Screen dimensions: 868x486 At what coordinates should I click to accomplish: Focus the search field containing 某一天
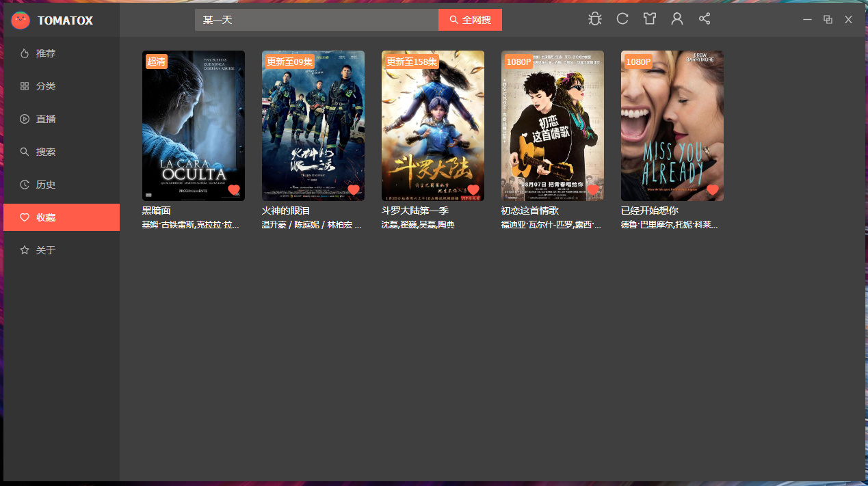point(317,20)
